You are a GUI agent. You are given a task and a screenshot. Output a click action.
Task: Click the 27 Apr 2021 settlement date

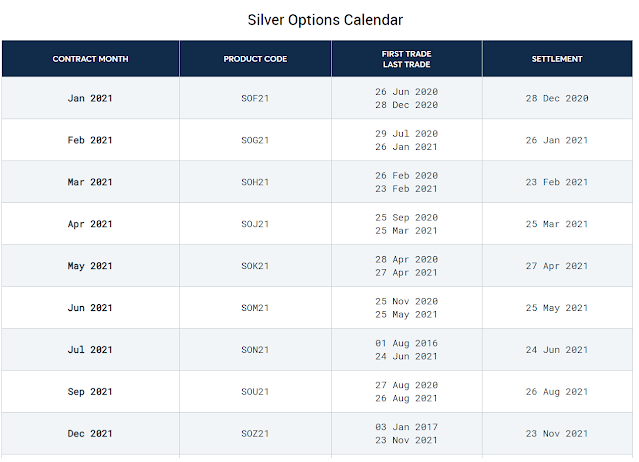(x=557, y=266)
